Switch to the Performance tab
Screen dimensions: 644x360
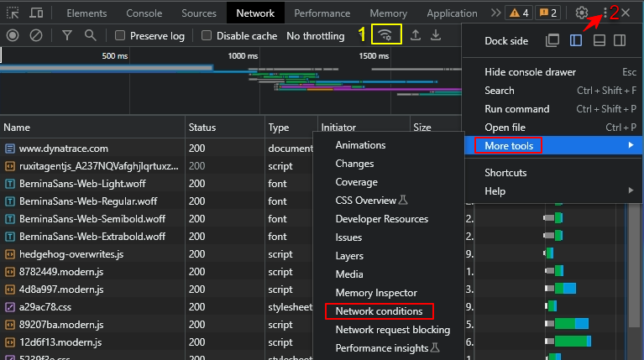[x=322, y=13]
